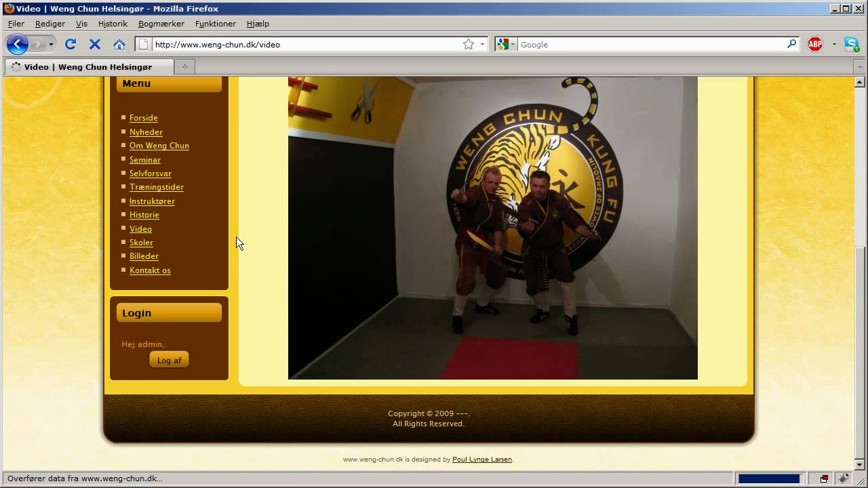Open the Forside menu link
The image size is (868, 488).
coord(144,118)
